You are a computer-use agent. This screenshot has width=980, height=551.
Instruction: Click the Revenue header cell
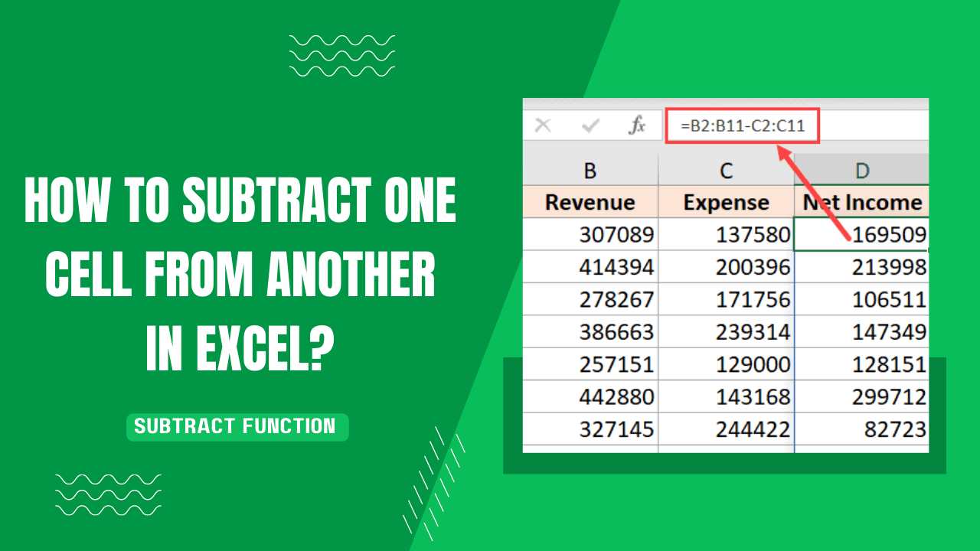590,202
